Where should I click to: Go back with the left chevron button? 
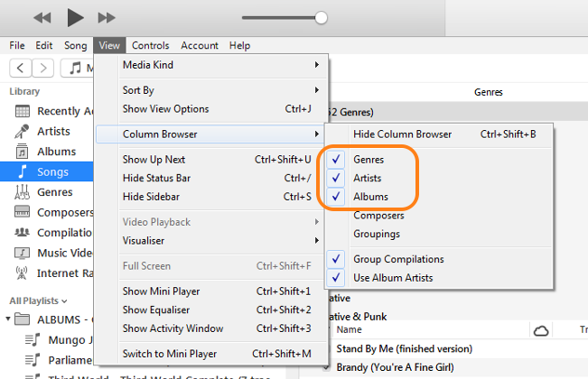20,68
